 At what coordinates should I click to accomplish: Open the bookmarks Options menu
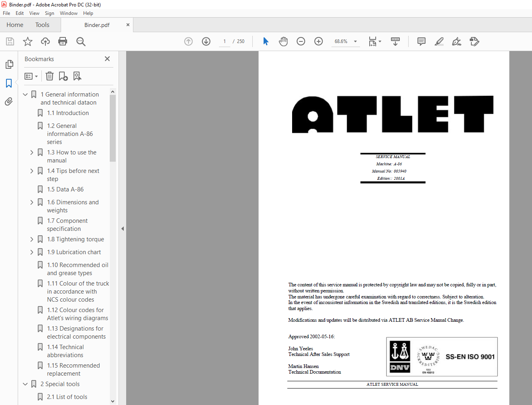click(x=31, y=76)
